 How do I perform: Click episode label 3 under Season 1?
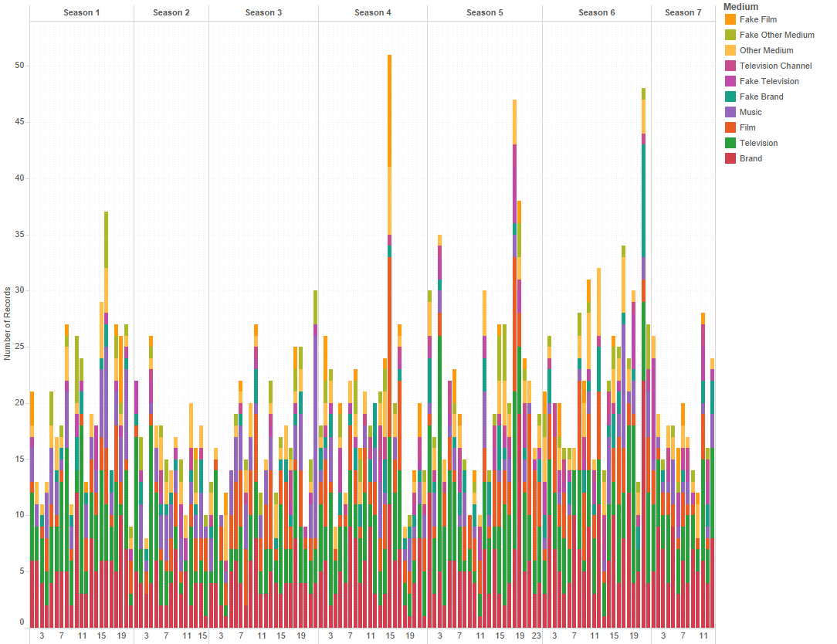[x=42, y=636]
